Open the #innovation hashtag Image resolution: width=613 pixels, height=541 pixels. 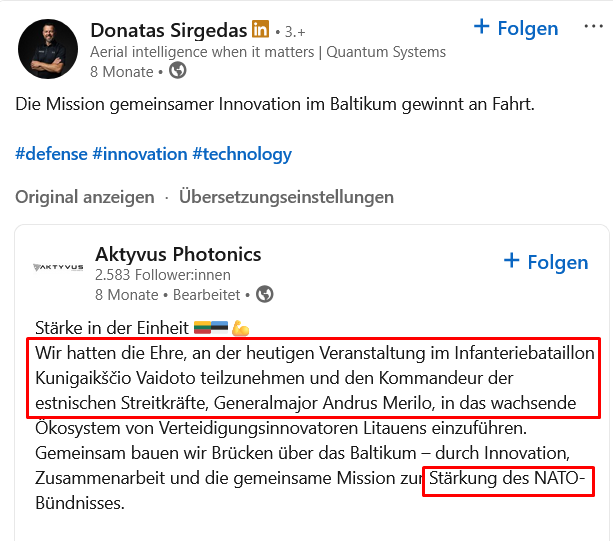click(x=139, y=154)
